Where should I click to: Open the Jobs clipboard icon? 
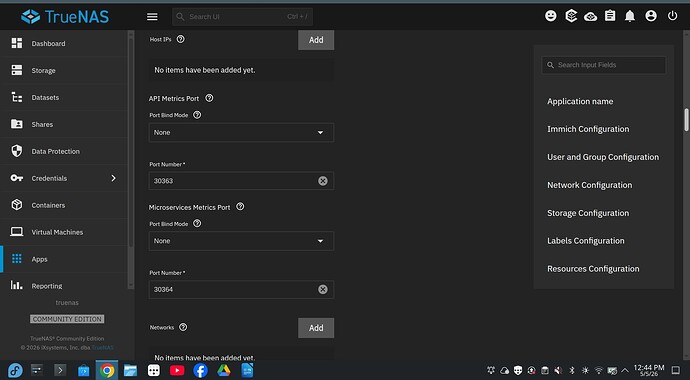coord(610,16)
